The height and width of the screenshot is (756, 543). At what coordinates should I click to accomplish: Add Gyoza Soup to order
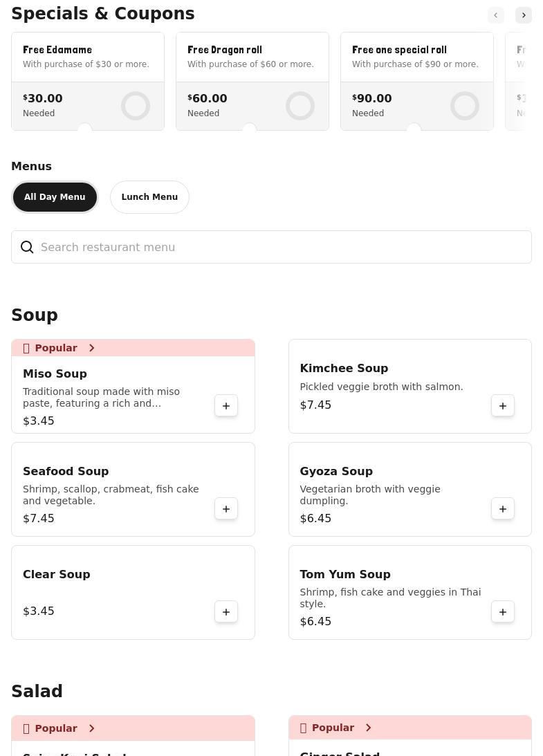tap(503, 509)
